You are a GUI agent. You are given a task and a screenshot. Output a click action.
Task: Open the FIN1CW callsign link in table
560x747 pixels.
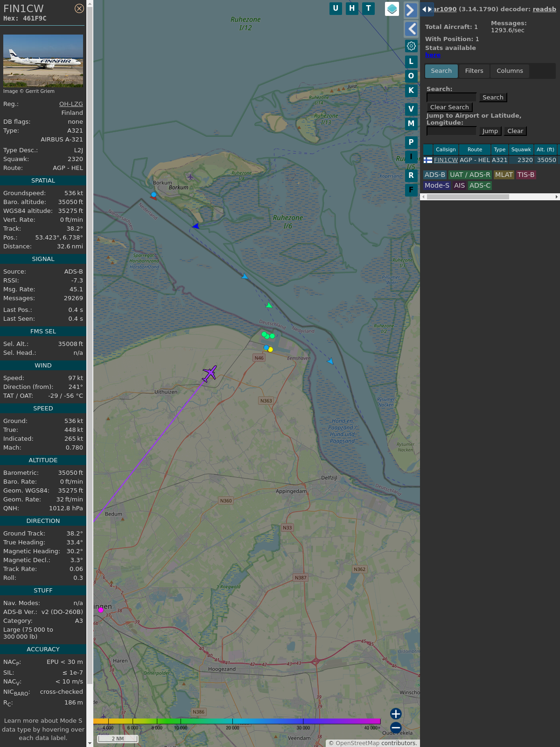coord(446,160)
